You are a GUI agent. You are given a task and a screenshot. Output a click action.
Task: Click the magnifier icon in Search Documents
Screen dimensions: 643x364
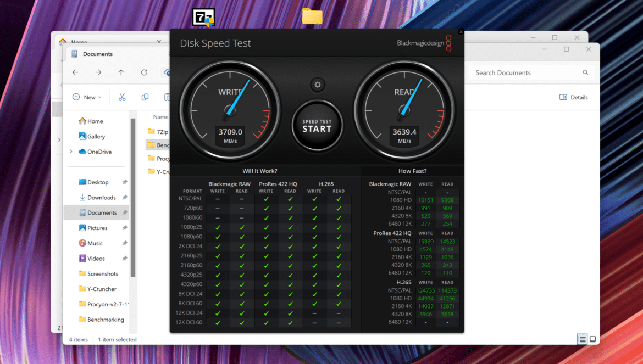[586, 72]
